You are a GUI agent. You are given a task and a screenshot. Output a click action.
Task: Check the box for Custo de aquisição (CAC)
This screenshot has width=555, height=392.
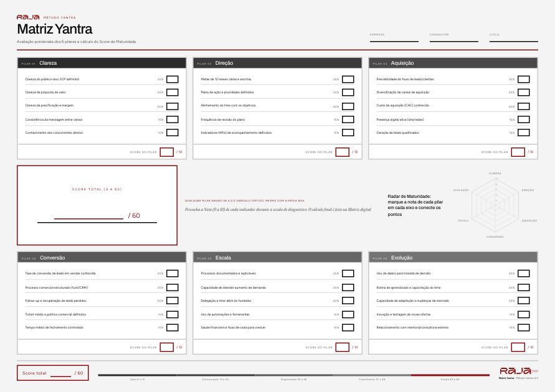click(x=523, y=106)
